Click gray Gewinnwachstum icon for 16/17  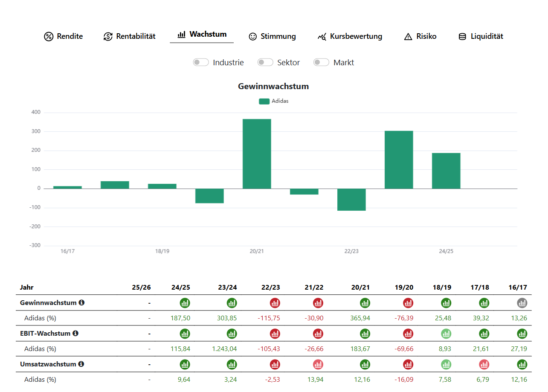522,303
